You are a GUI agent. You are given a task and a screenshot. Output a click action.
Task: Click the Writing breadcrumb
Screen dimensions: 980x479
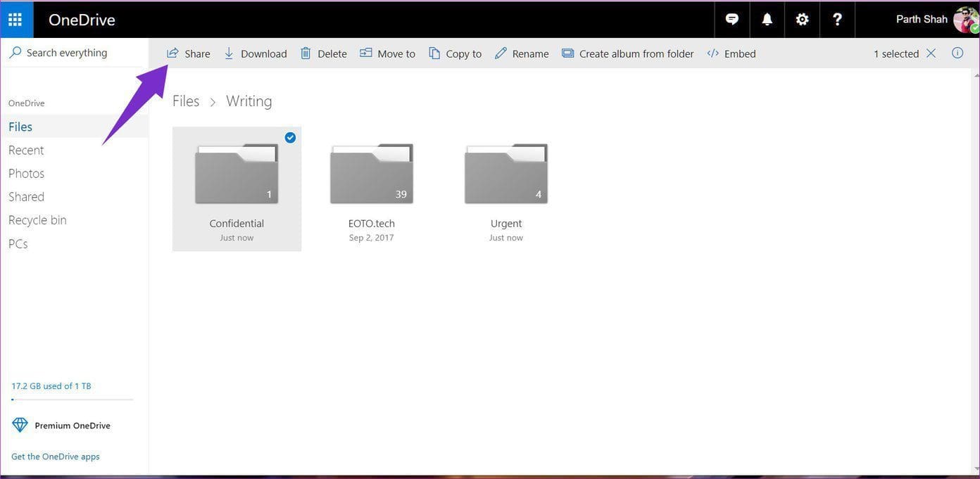[249, 101]
